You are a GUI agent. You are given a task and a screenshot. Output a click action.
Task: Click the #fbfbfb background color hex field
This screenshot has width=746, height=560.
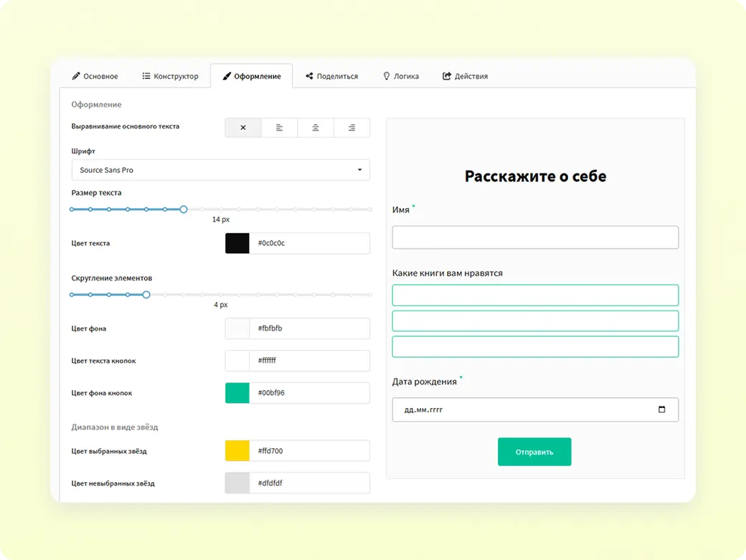(309, 328)
